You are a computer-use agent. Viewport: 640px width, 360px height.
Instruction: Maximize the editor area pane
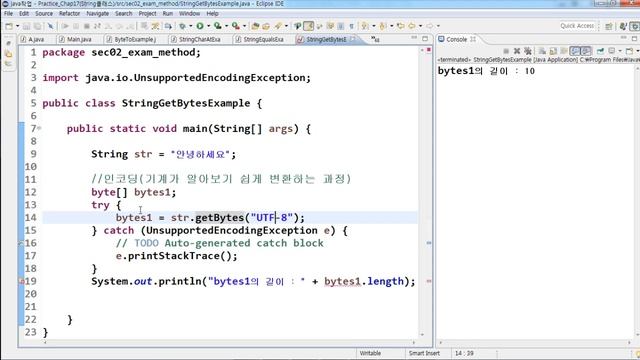pyautogui.click(x=425, y=38)
